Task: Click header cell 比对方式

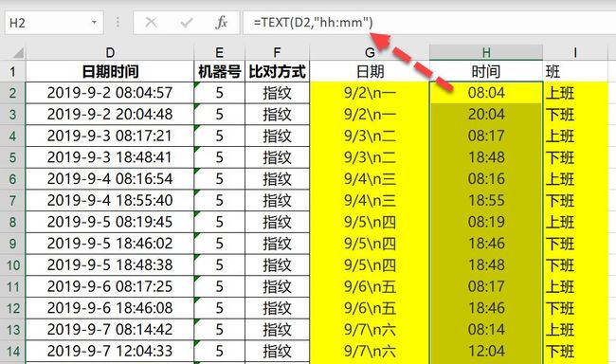Action: [x=277, y=71]
